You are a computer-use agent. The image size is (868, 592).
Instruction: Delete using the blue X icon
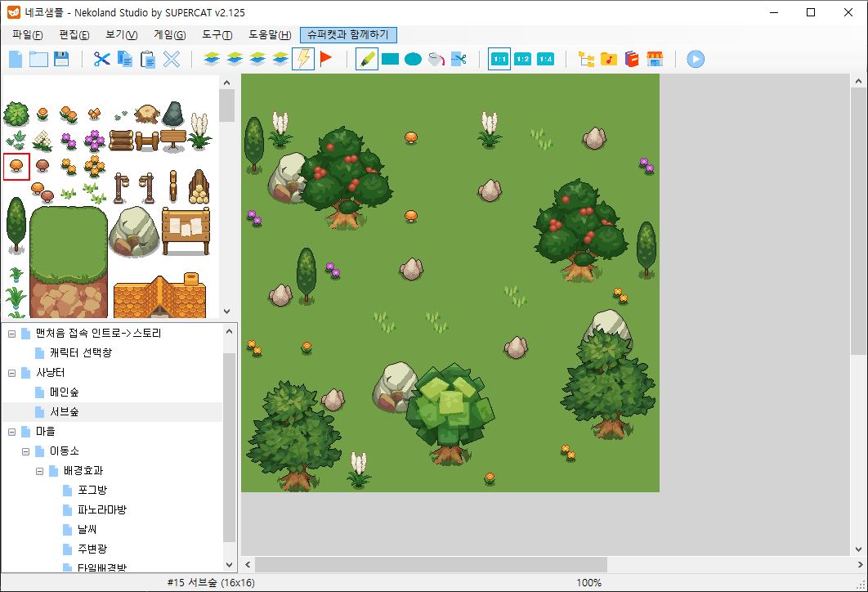point(172,59)
